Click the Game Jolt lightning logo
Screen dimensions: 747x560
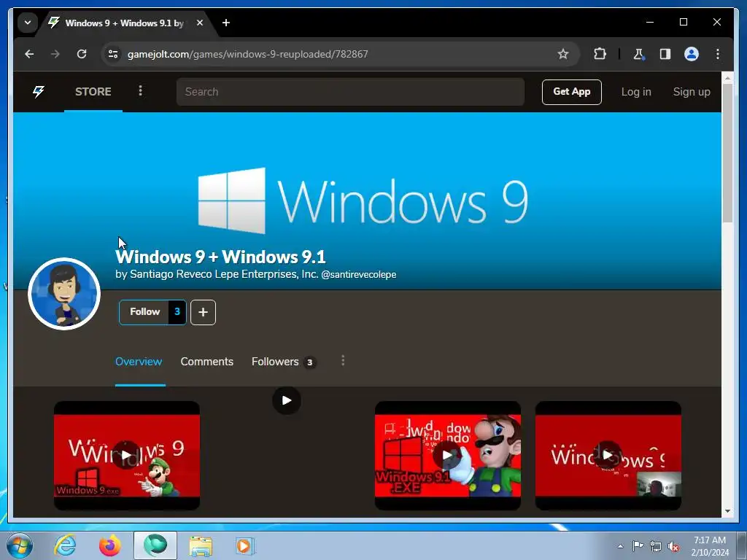[x=39, y=91]
